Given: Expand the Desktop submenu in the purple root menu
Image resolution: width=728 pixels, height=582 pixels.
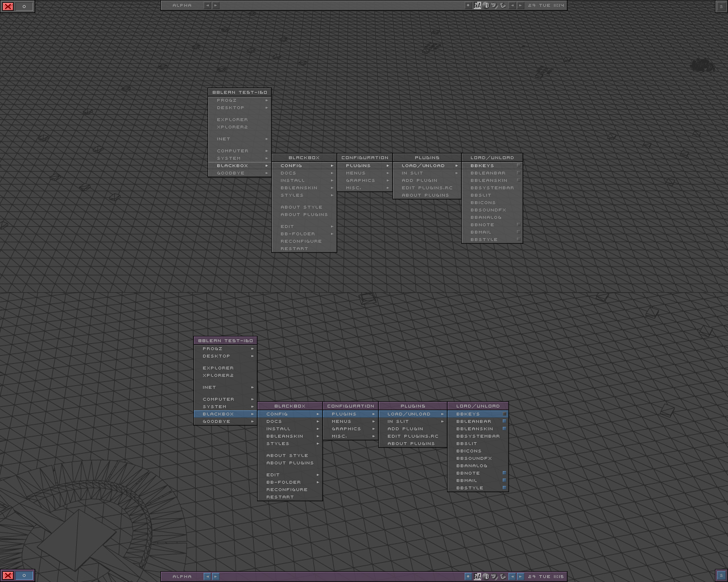Looking at the screenshot, I should [226, 356].
